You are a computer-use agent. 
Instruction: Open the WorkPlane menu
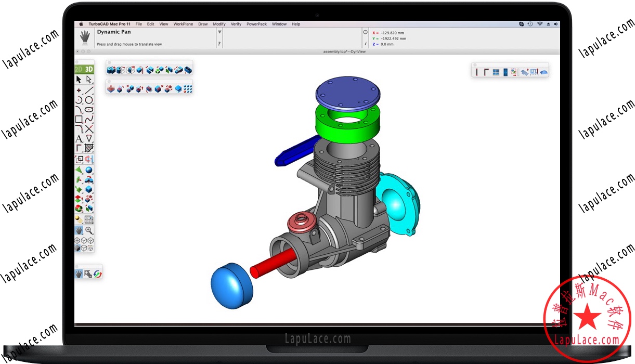pyautogui.click(x=183, y=24)
